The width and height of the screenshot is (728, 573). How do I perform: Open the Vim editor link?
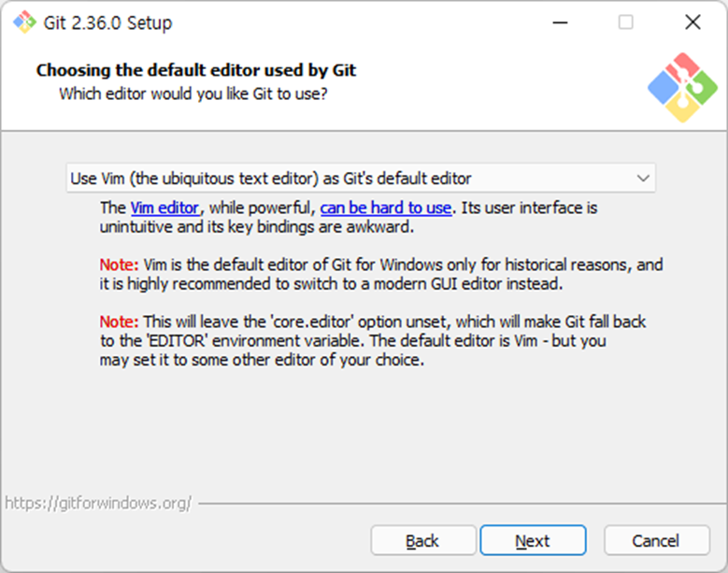pos(164,208)
